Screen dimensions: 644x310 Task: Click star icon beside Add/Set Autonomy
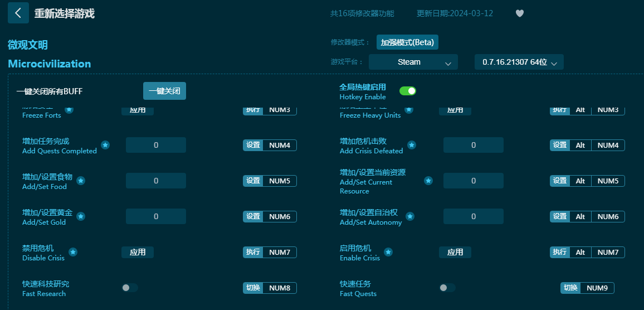pyautogui.click(x=410, y=217)
